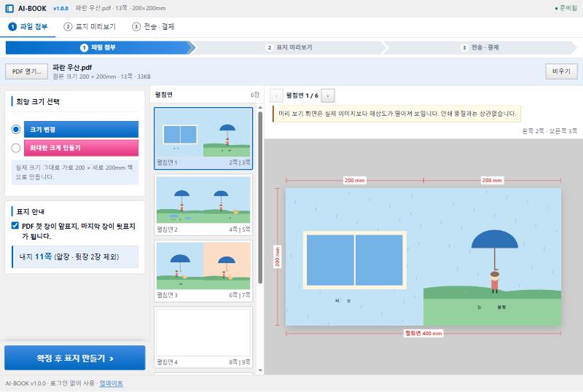Select the 펼침면 1 thumbnail
This screenshot has width=583, height=392.
pyautogui.click(x=203, y=138)
